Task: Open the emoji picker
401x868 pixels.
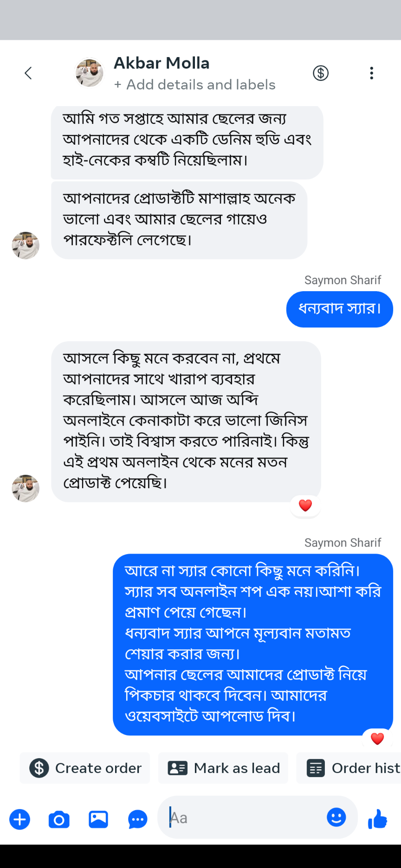Action: pos(336,818)
